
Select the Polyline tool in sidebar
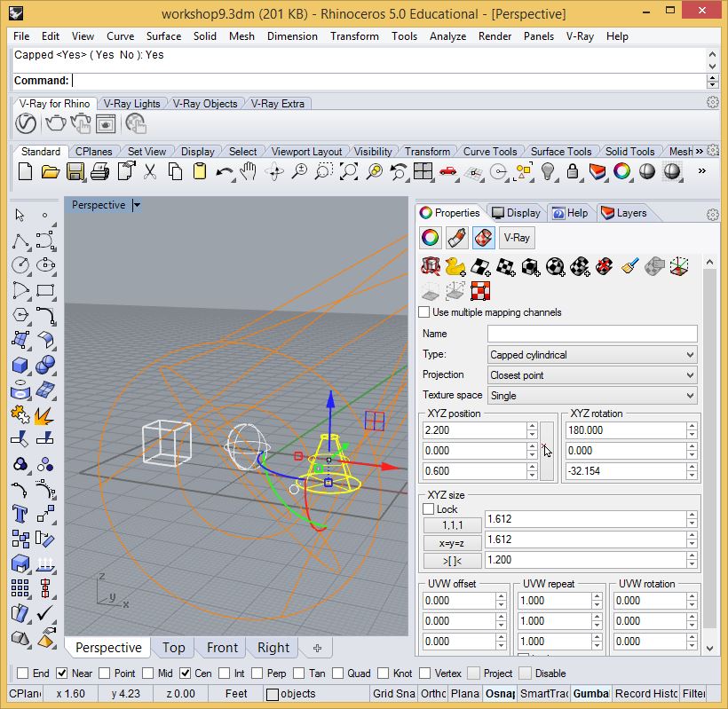pyautogui.click(x=20, y=240)
